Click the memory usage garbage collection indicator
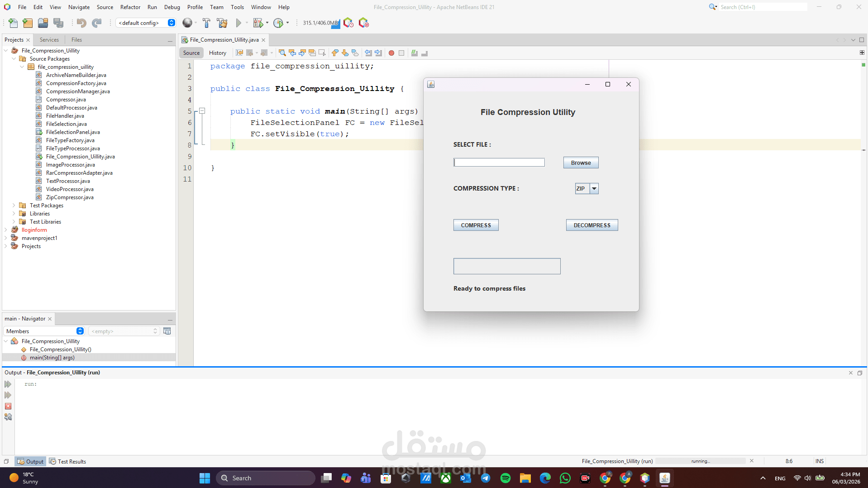 321,23
